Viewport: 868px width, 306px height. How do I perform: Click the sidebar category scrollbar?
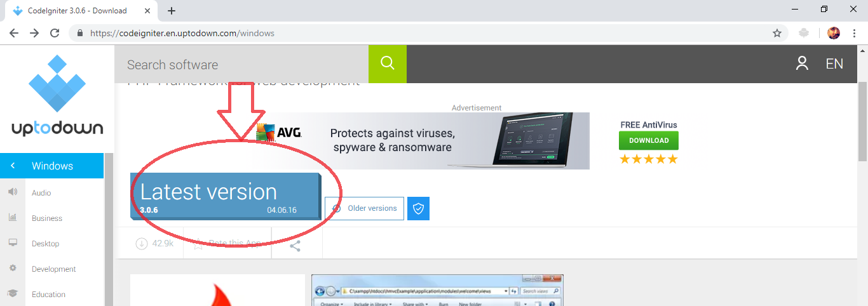click(x=109, y=229)
